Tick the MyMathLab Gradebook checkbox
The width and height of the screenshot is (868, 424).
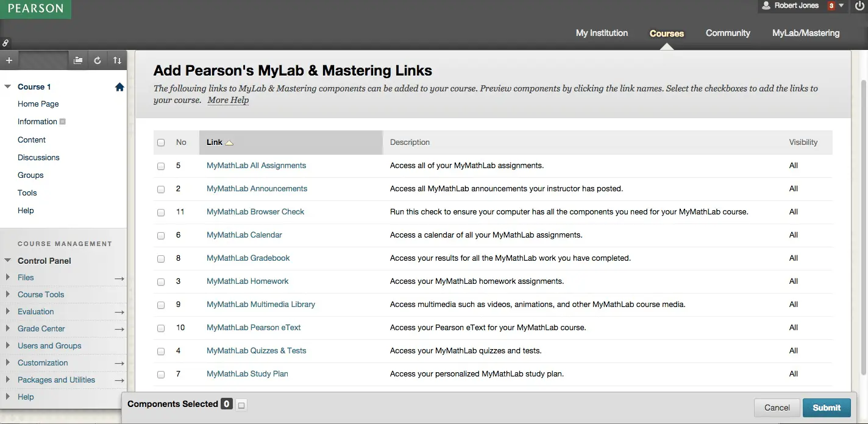pyautogui.click(x=161, y=259)
